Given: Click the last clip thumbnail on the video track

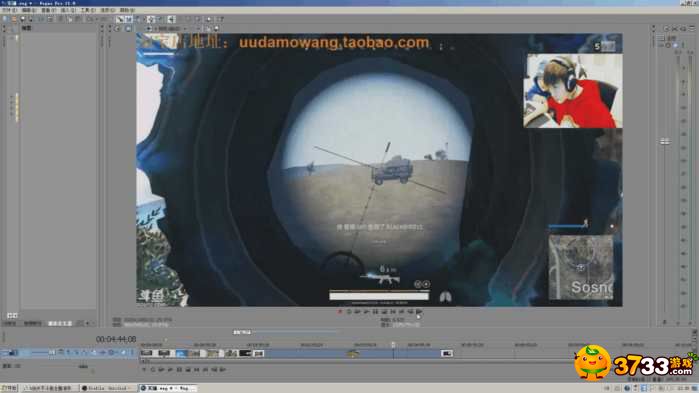Looking at the screenshot, I should coord(447,353).
